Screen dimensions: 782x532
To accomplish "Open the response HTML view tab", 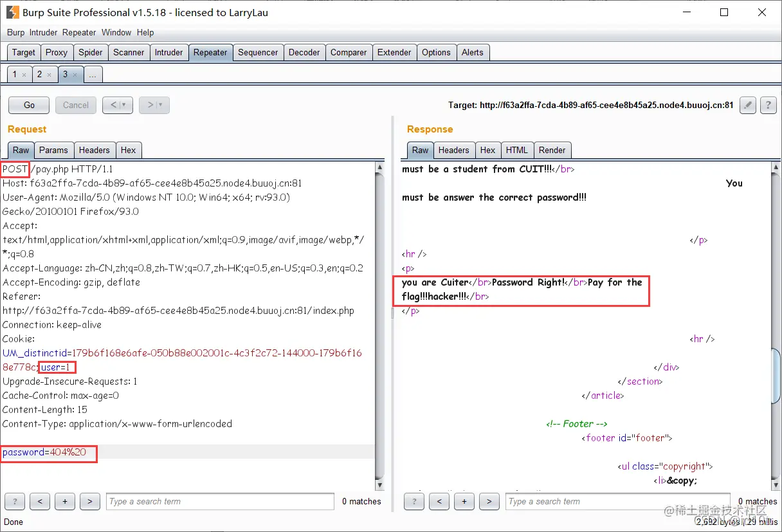I will (516, 150).
